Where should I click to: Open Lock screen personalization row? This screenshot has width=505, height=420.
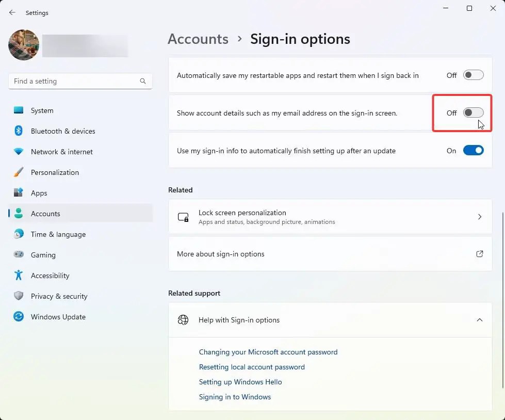pos(330,217)
